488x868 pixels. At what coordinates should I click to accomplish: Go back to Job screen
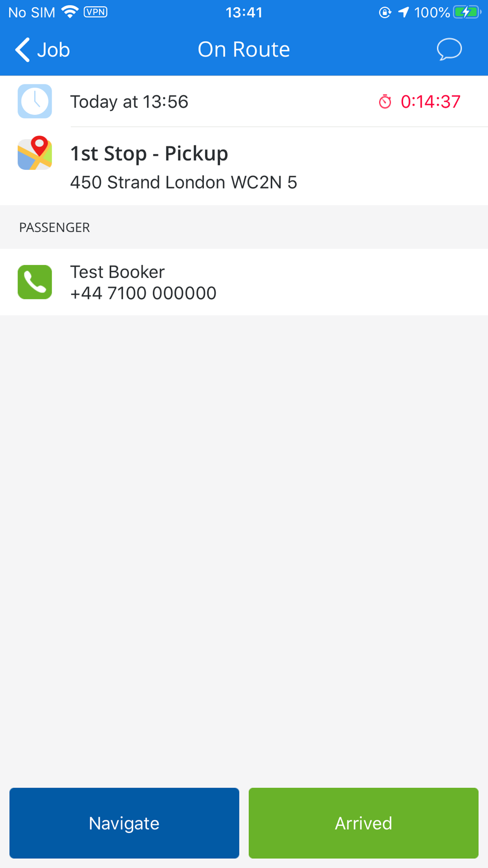point(42,49)
